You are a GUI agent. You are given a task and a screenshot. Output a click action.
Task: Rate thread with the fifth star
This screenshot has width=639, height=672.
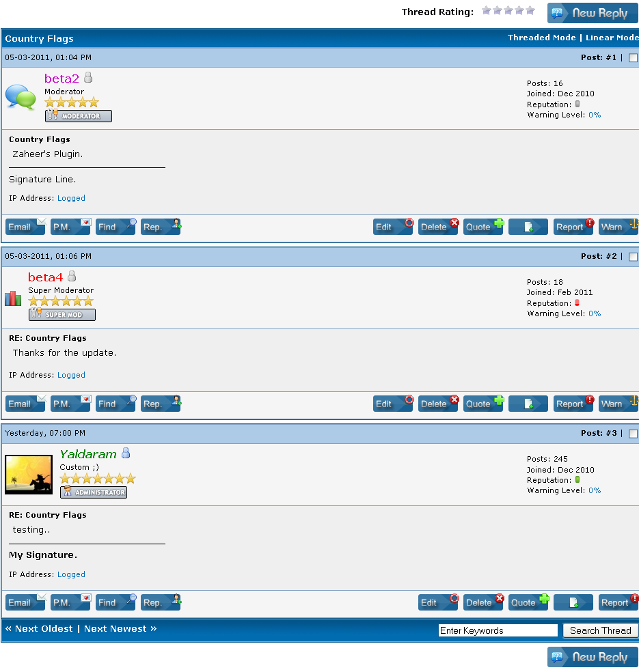(x=530, y=11)
